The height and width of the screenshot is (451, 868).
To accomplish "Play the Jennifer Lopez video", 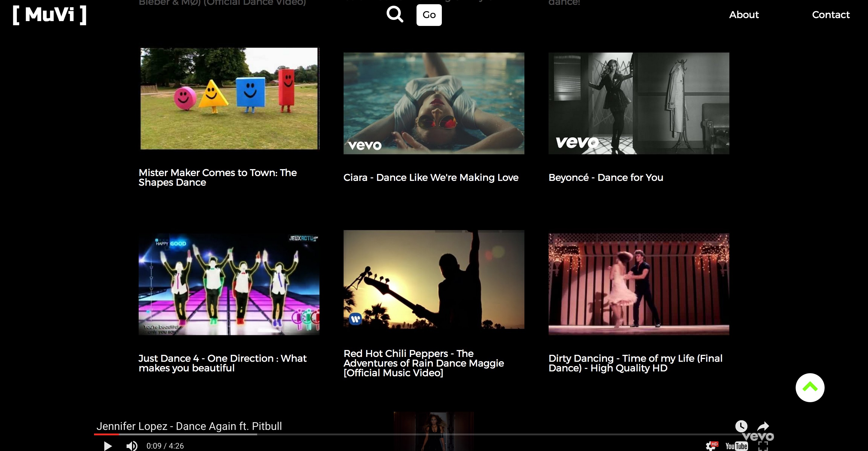I will coord(108,446).
